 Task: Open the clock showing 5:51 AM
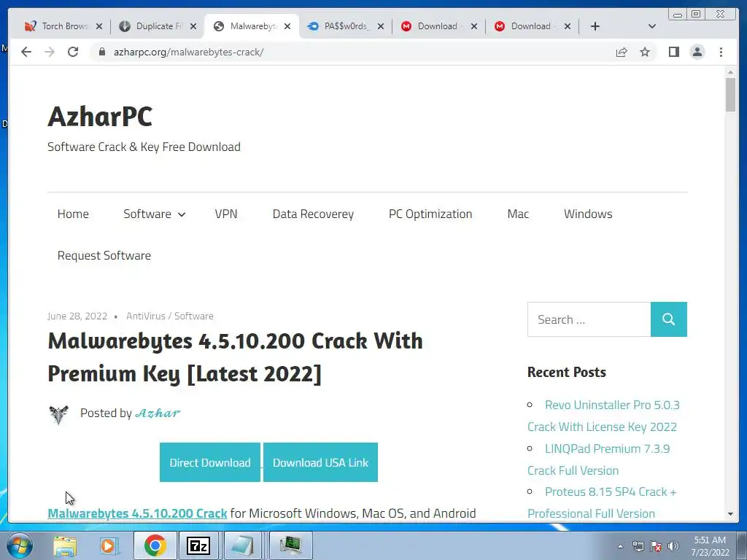tap(710, 546)
